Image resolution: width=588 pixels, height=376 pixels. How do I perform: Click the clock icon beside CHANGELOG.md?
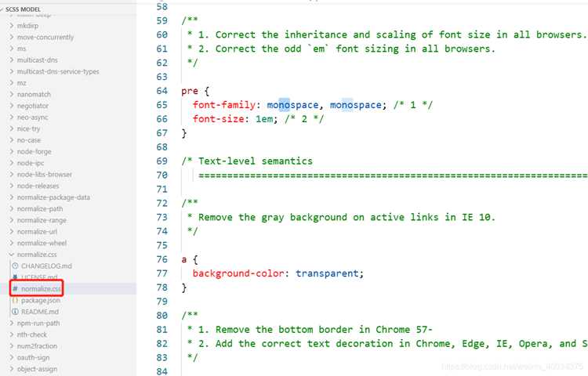click(15, 266)
